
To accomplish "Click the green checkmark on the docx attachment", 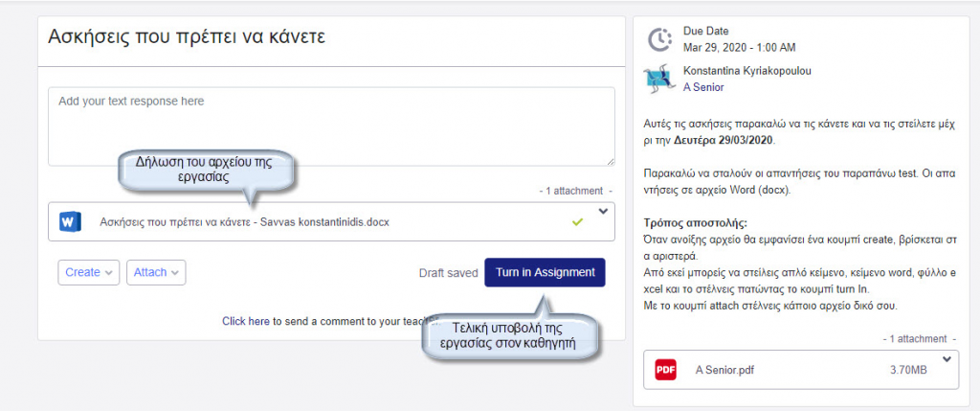I will (577, 222).
